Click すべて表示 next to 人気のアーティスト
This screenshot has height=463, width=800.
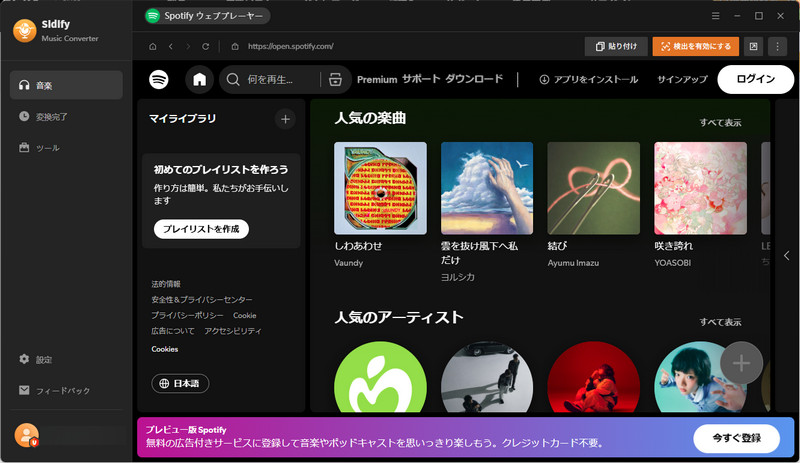(x=720, y=322)
